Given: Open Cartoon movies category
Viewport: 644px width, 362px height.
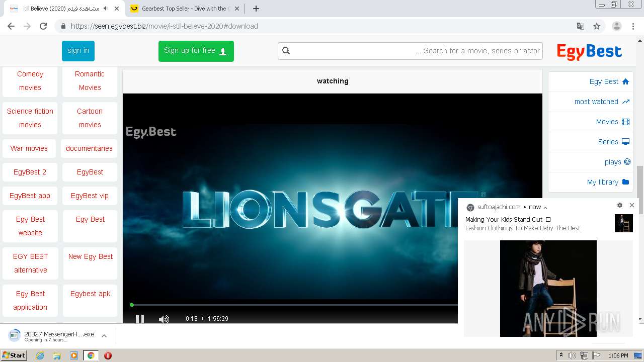Looking at the screenshot, I should click(90, 118).
